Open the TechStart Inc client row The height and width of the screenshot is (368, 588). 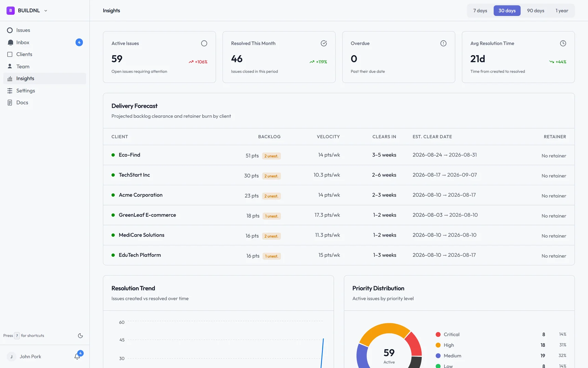(x=339, y=175)
